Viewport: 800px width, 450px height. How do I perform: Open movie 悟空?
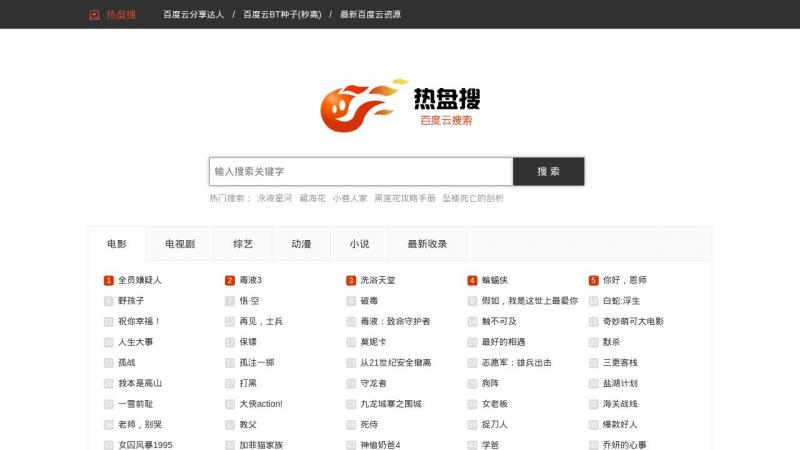point(249,301)
